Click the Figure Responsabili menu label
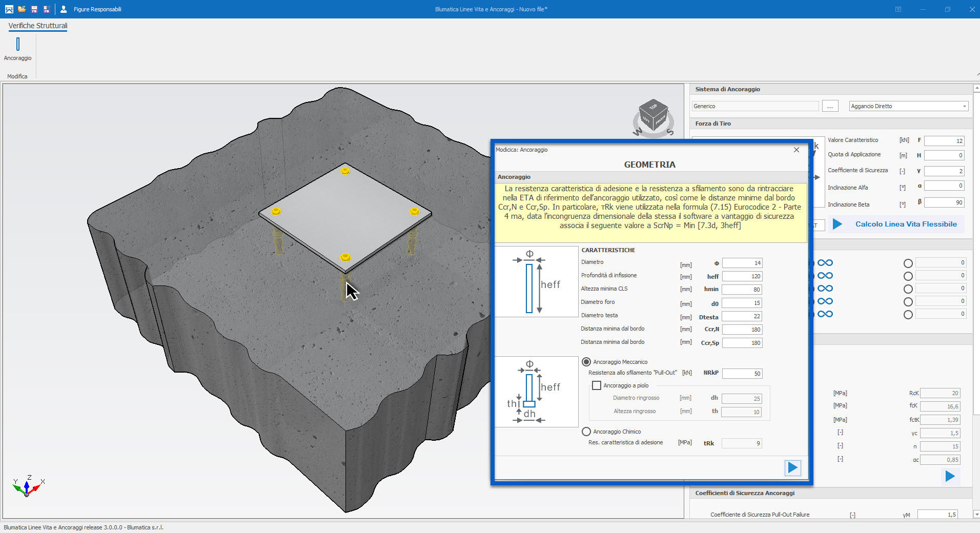This screenshot has width=980, height=533. pos(97,9)
